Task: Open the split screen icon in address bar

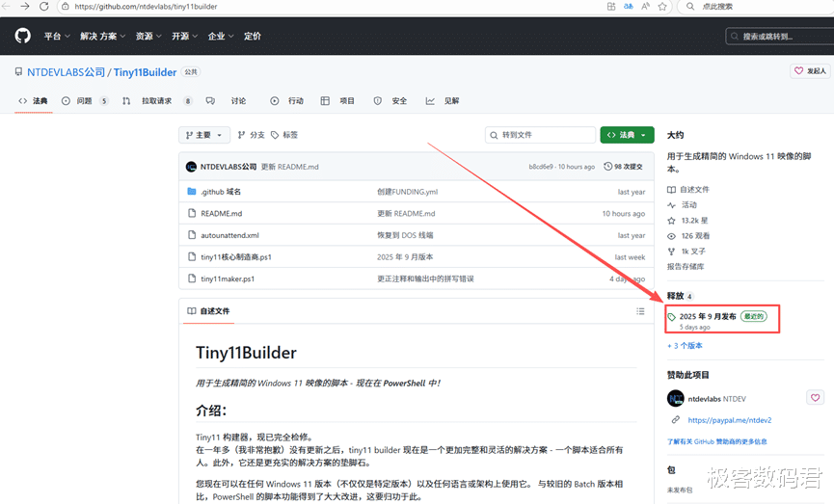Action: (x=611, y=7)
